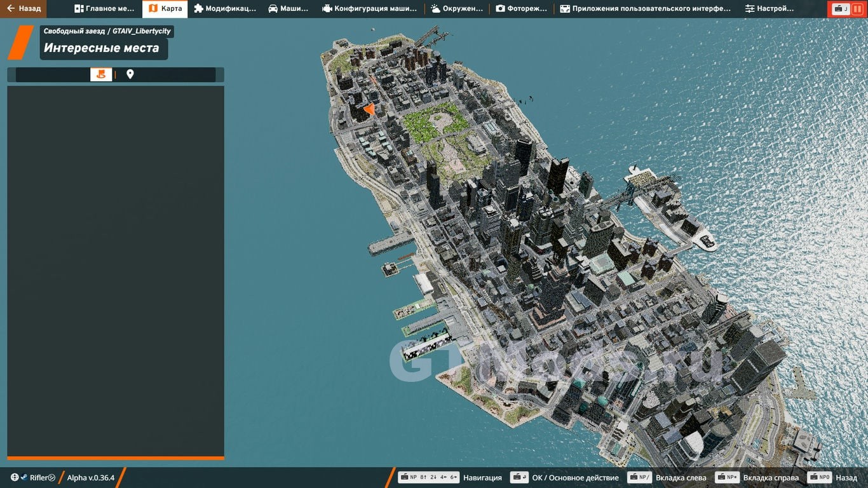Open Приложения пользовательского интерфейса tab
Viewport: 868px width, 488px height.
[x=646, y=9]
